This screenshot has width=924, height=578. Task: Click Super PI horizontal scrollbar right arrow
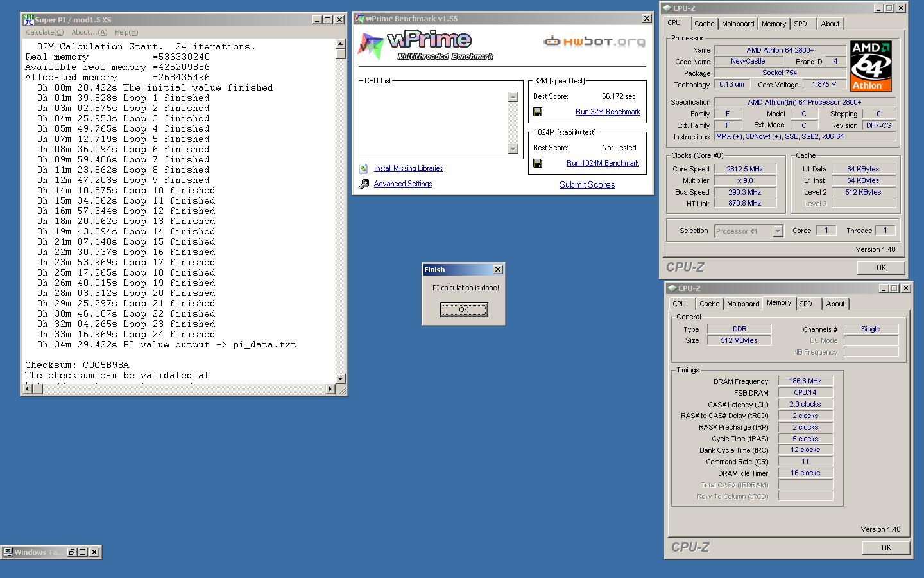click(330, 389)
